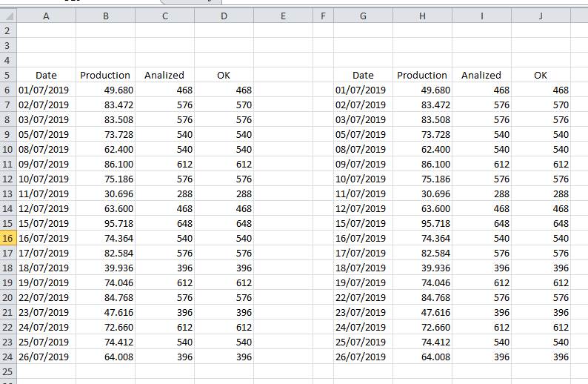
Task: Select row 5 header
Action: (x=8, y=75)
